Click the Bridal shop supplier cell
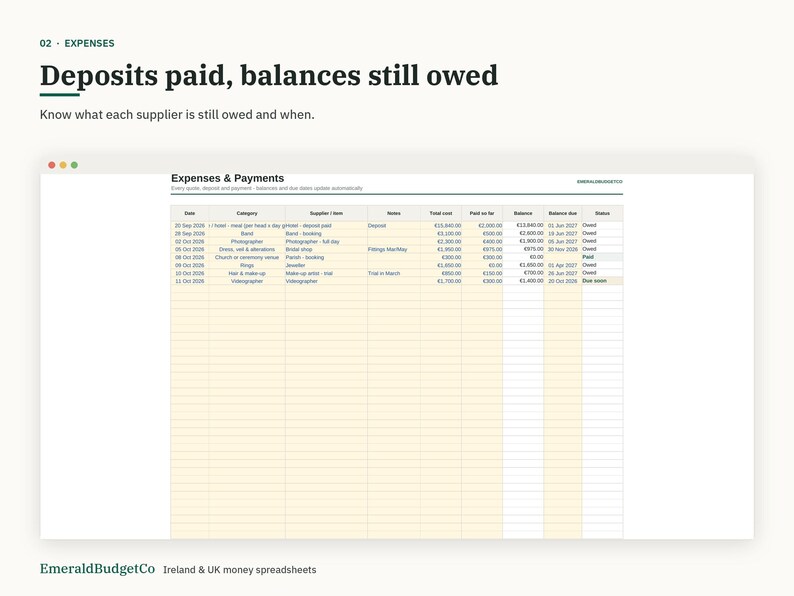The height and width of the screenshot is (596, 794). 326,249
